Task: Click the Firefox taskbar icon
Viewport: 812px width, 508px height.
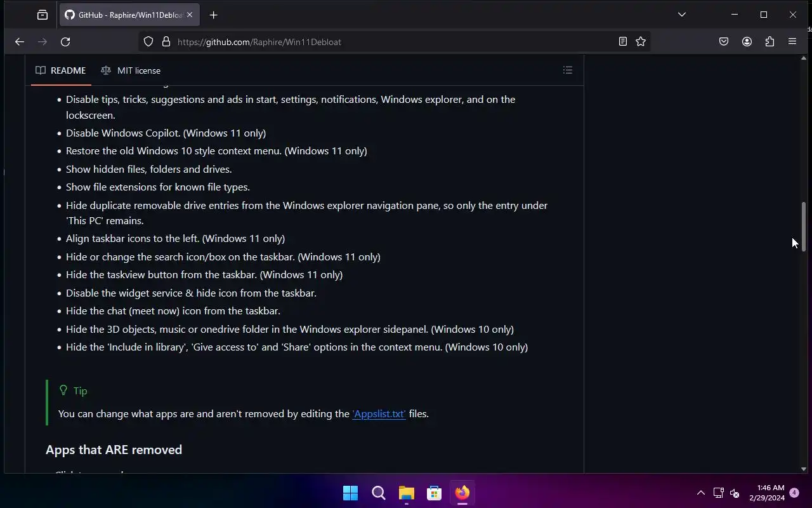Action: coord(462,493)
